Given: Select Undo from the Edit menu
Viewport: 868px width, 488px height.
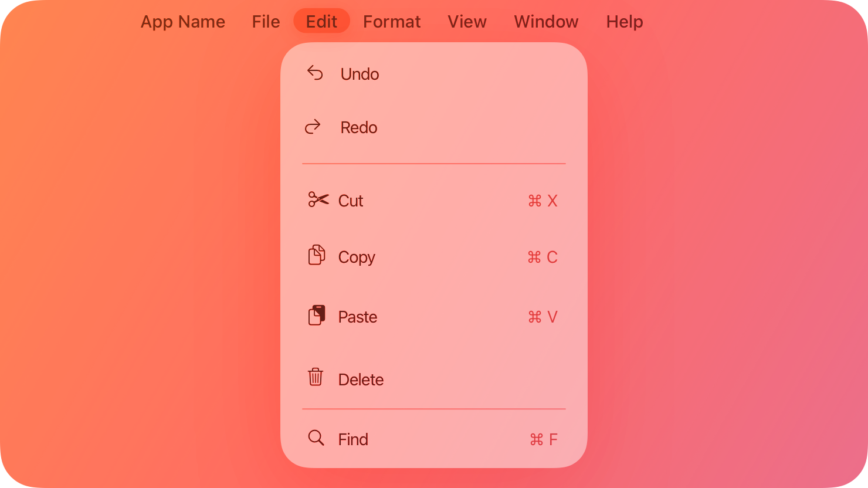Looking at the screenshot, I should [x=359, y=74].
